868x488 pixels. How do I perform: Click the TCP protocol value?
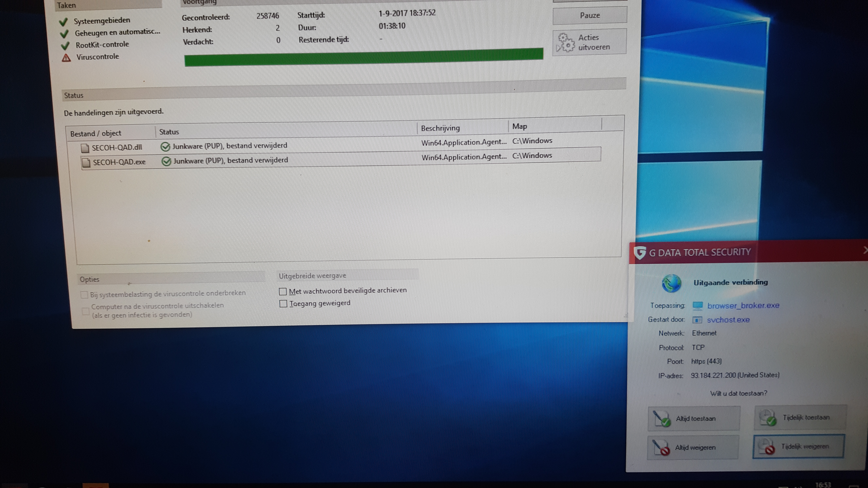tap(698, 347)
